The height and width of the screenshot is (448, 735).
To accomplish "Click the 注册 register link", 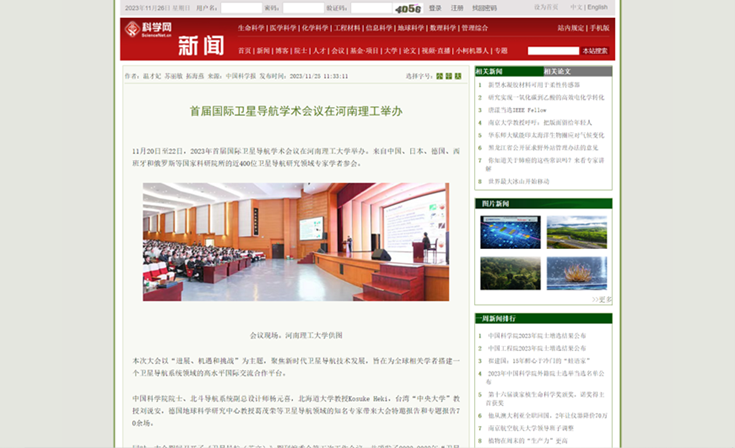I will [456, 8].
